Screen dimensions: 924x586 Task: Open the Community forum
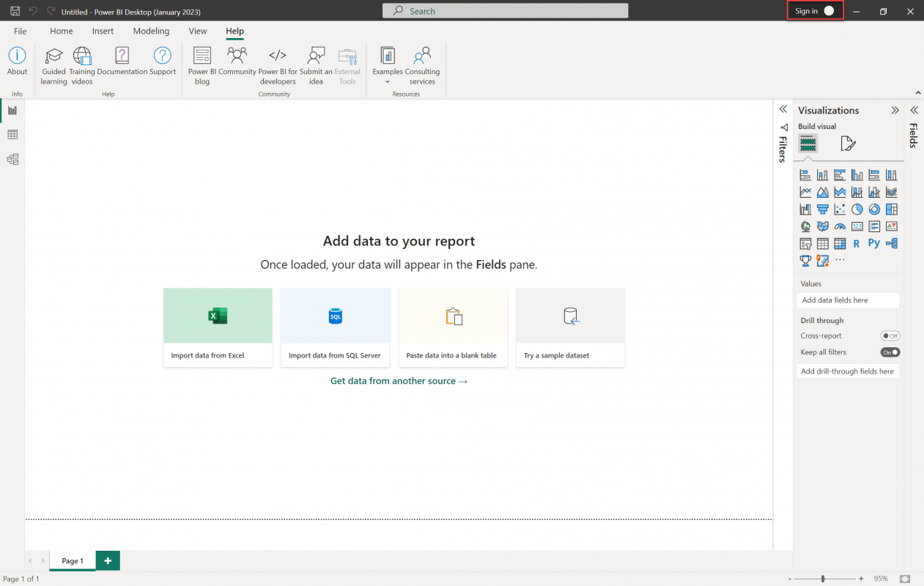pyautogui.click(x=237, y=62)
